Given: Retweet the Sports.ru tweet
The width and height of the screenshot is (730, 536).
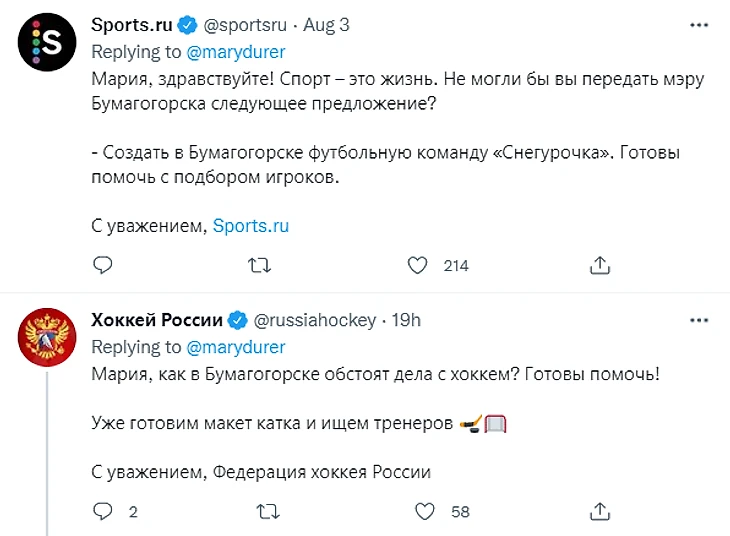Looking at the screenshot, I should click(x=259, y=265).
